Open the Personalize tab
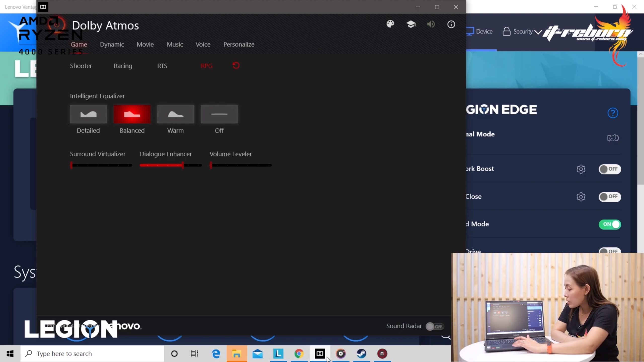Image resolution: width=644 pixels, height=362 pixels. [239, 44]
